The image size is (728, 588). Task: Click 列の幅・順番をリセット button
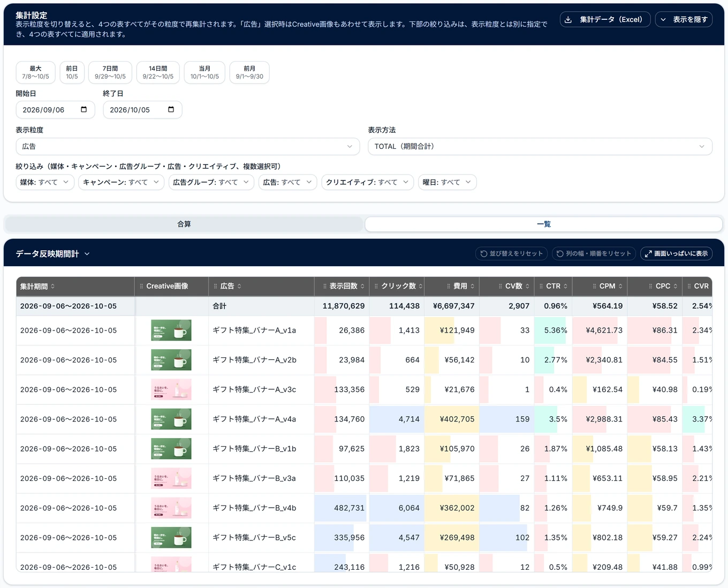point(594,253)
